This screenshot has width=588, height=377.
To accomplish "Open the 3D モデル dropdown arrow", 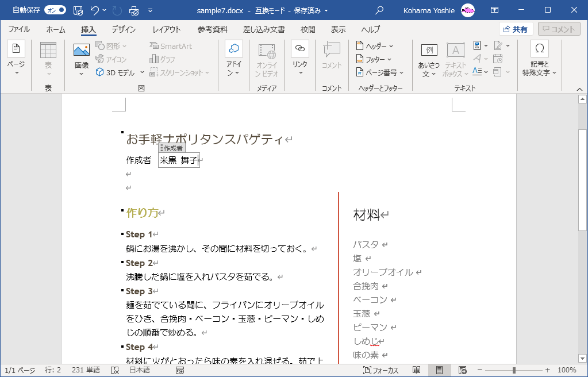I will point(142,72).
